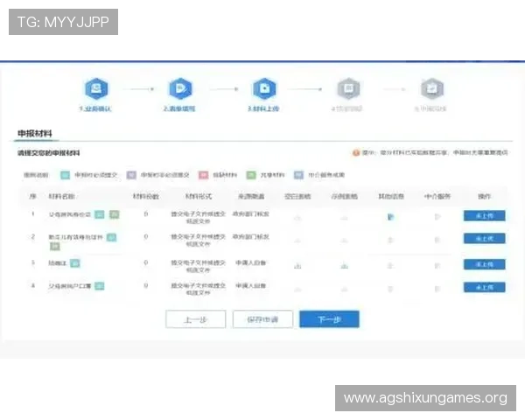
Task: Download the blank form for 结婚证 row
Action: click(297, 266)
